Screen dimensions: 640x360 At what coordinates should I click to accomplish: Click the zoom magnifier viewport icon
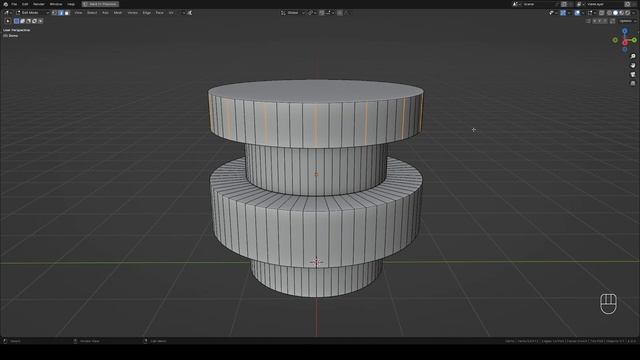click(x=633, y=56)
